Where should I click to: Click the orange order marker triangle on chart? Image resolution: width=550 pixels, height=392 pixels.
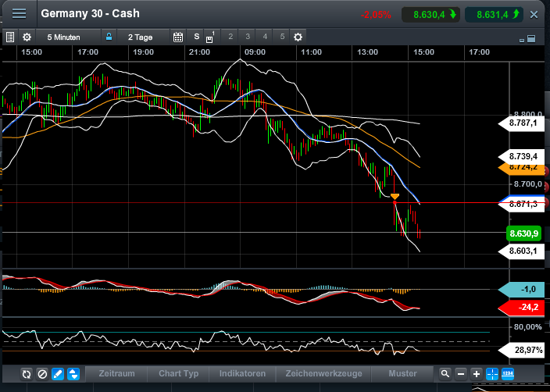(x=395, y=196)
